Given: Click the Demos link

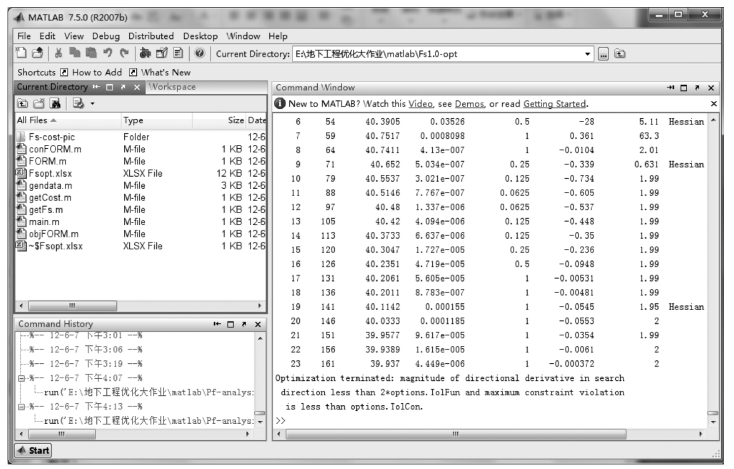Looking at the screenshot, I should tap(470, 104).
